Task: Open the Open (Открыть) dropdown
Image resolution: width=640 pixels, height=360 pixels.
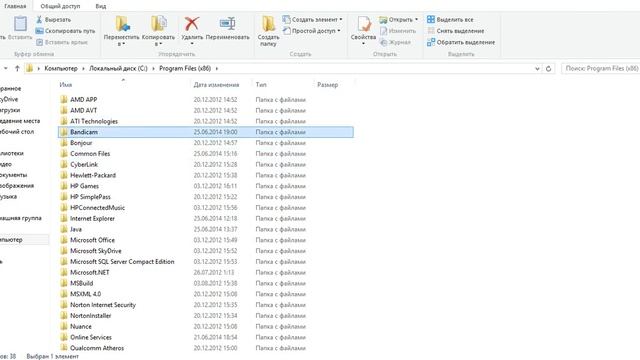Action: (399, 20)
